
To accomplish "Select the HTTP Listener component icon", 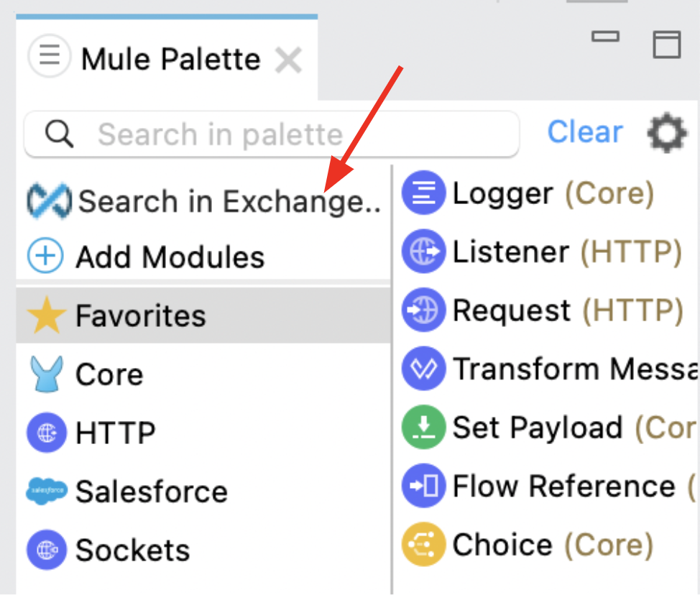I will coord(424,252).
